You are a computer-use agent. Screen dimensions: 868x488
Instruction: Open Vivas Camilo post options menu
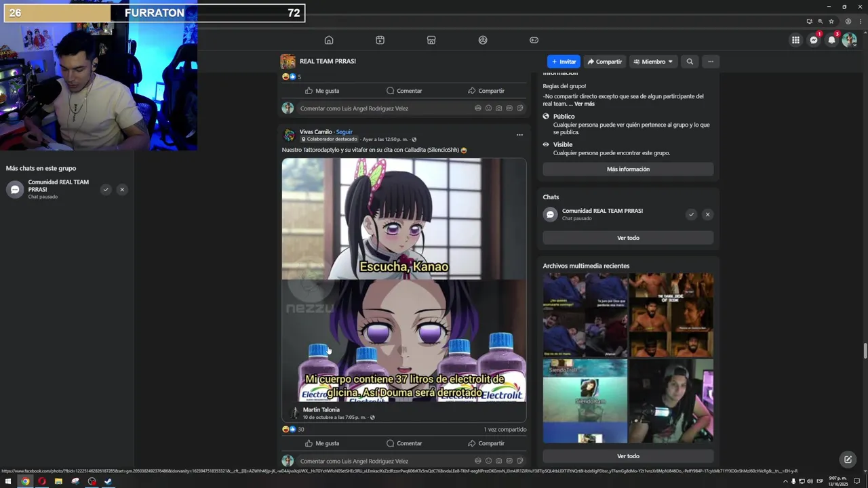coord(519,135)
